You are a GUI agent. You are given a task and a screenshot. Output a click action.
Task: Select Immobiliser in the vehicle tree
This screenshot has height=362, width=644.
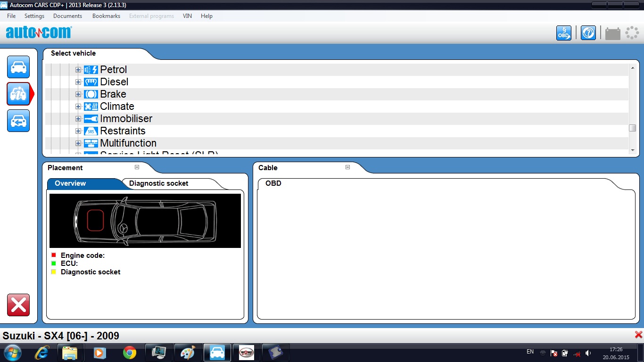126,119
